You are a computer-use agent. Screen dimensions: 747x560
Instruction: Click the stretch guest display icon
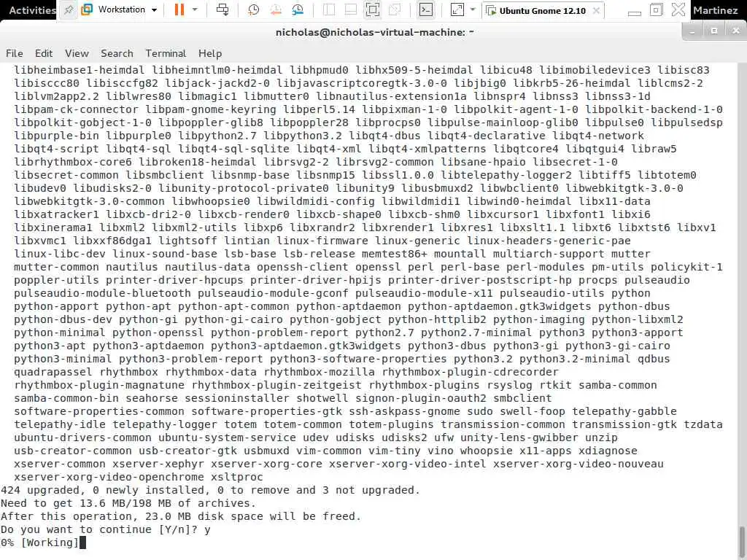[457, 9]
